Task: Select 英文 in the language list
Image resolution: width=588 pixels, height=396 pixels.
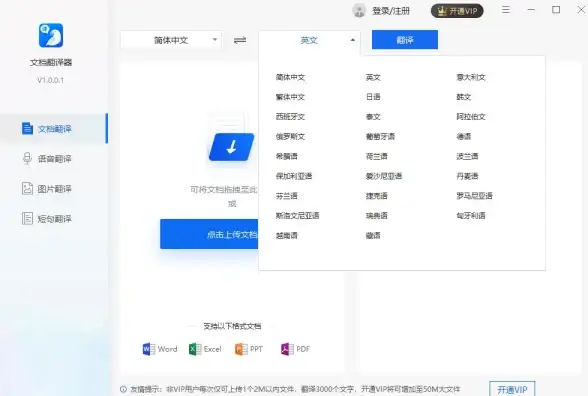Action: pyautogui.click(x=373, y=77)
